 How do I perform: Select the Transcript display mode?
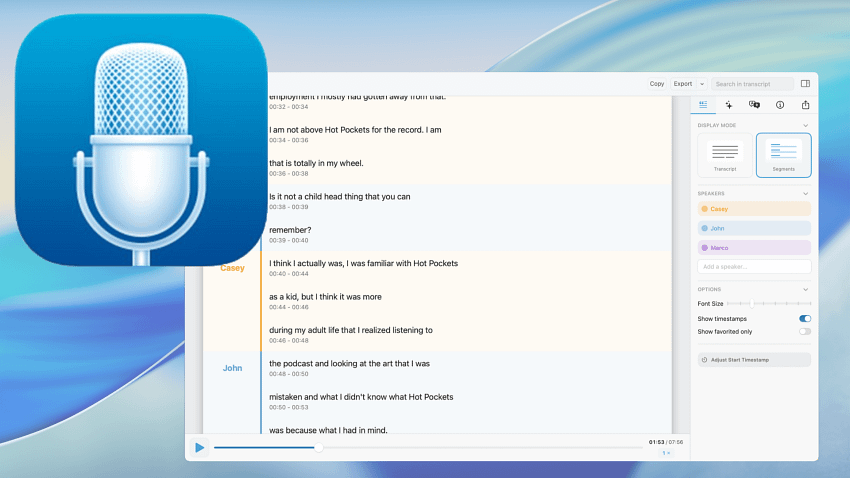point(725,155)
